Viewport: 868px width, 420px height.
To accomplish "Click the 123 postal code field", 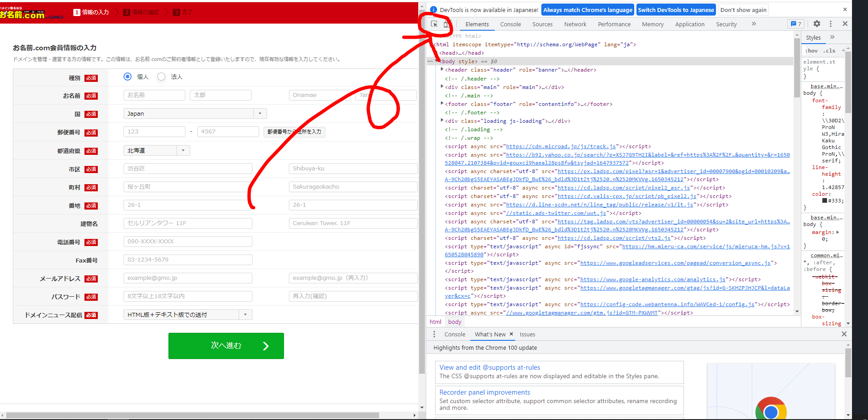I will click(x=154, y=132).
